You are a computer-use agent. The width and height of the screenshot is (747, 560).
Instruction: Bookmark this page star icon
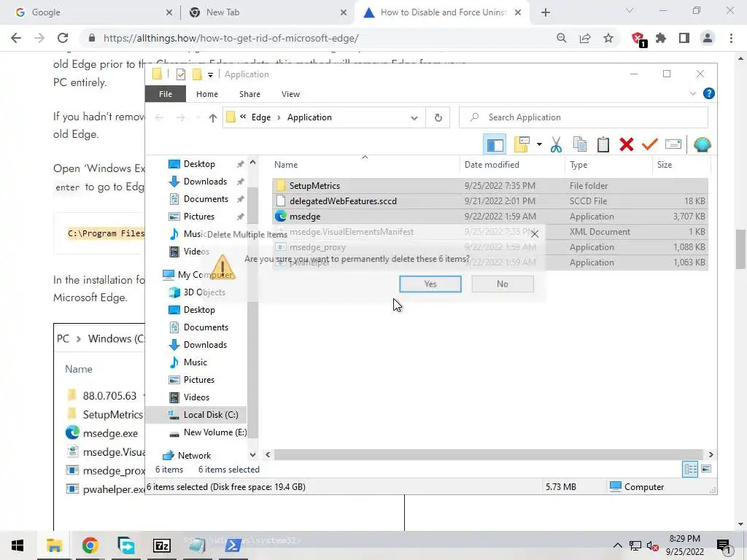[608, 38]
